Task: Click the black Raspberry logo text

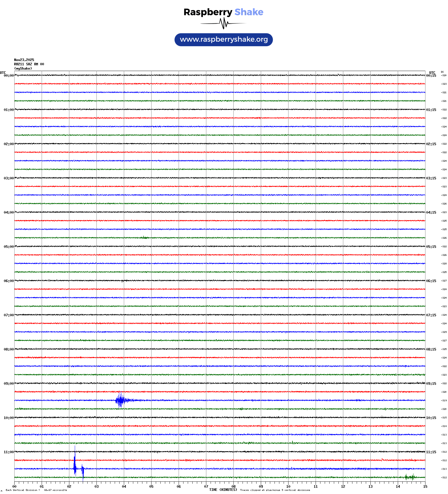Action: point(208,12)
